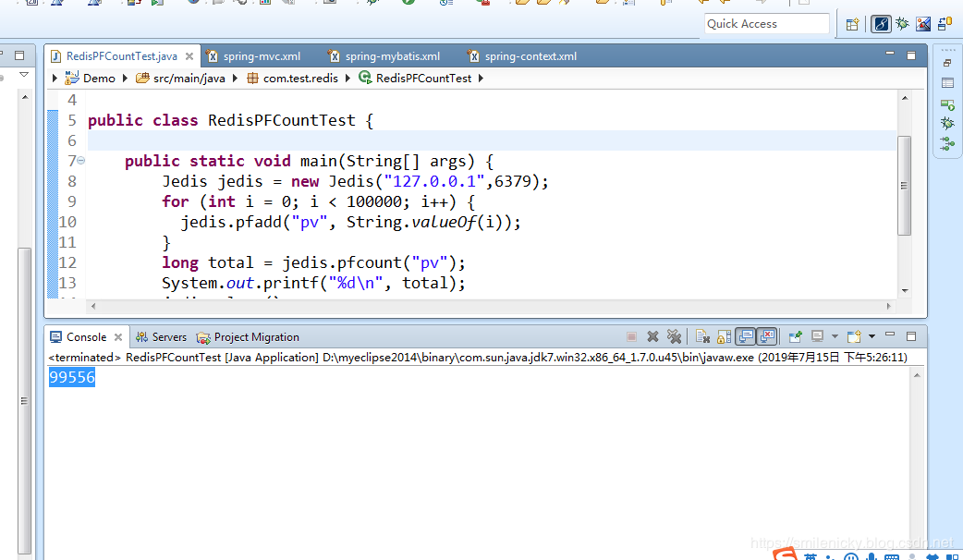Maximize the editor area
This screenshot has height=560, width=963.
[911, 55]
